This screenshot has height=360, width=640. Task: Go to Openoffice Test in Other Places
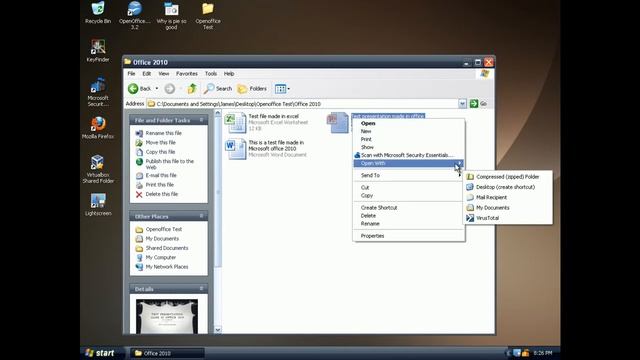pos(159,229)
